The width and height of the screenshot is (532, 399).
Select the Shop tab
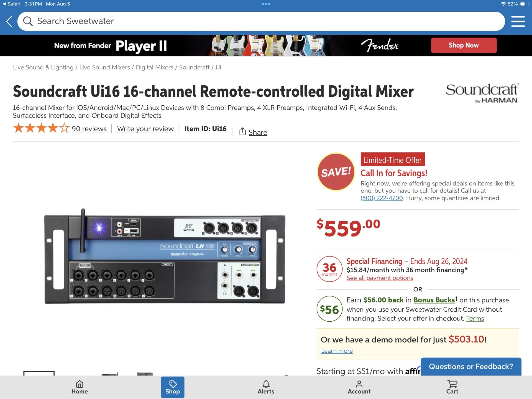click(x=173, y=387)
